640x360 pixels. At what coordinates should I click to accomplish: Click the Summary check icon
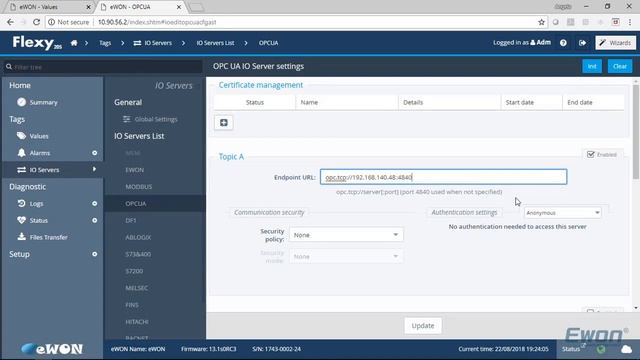[22, 102]
